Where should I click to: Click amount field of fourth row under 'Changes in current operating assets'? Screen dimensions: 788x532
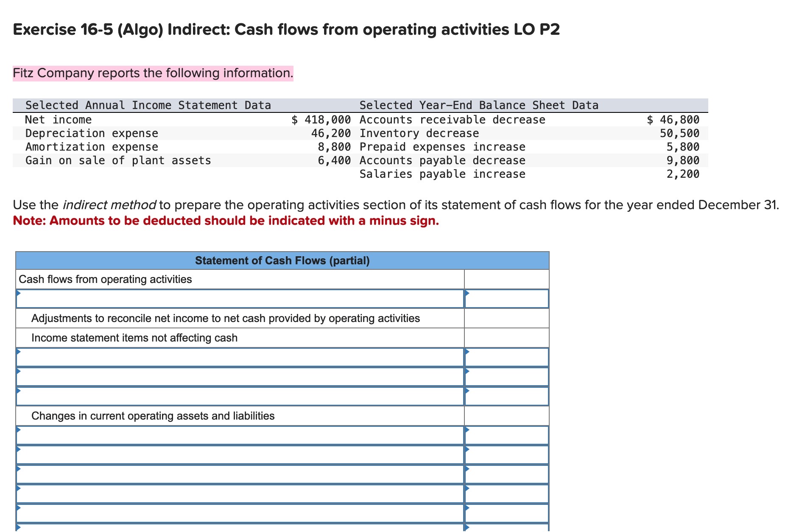(x=507, y=494)
